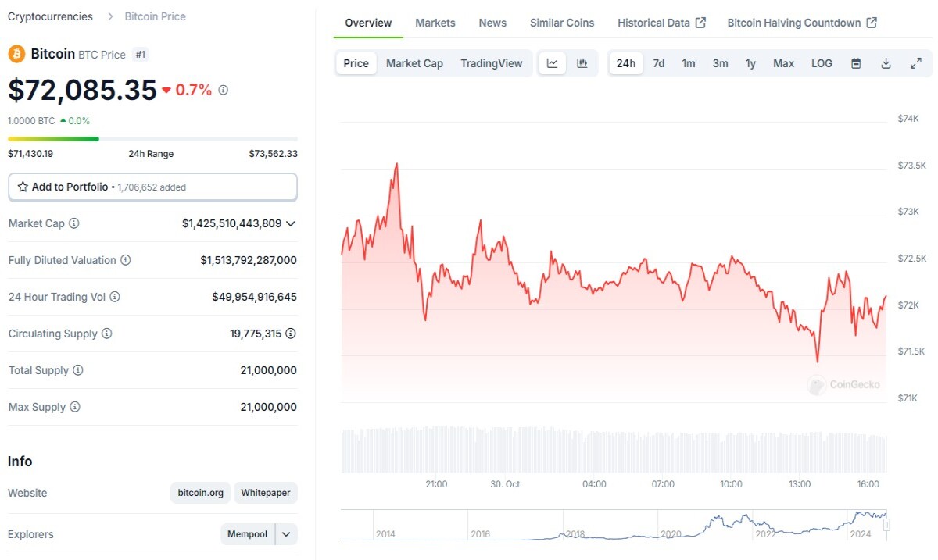This screenshot has width=938, height=560.
Task: Switch chart to Market Cap view
Action: pyautogui.click(x=414, y=63)
